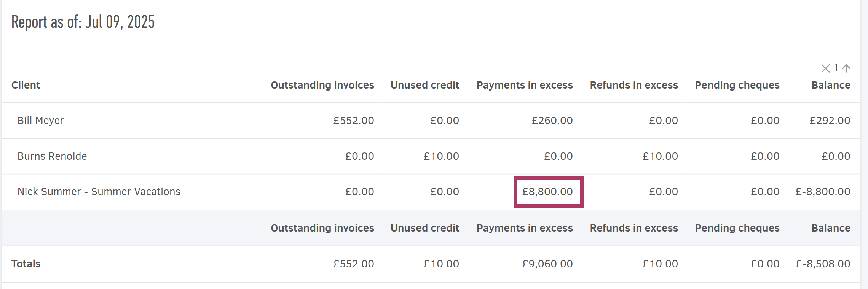Select the highlighted £8,800.00 payments cell
The height and width of the screenshot is (289, 868).
pos(547,192)
